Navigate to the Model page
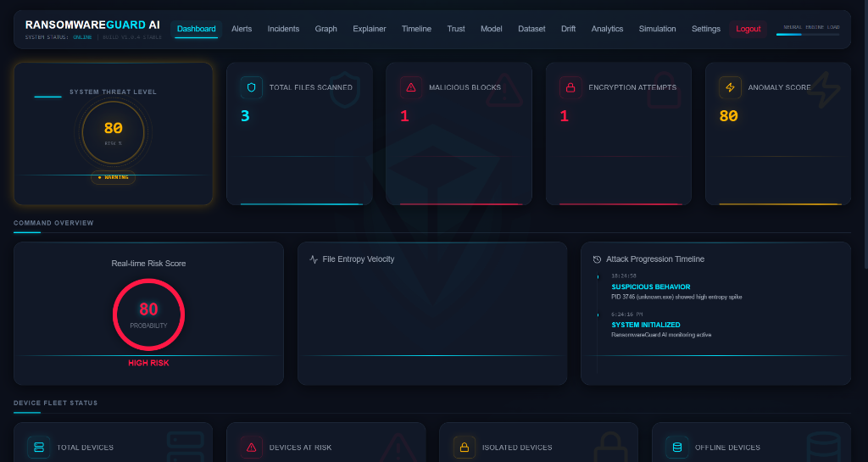868x462 pixels. 491,29
